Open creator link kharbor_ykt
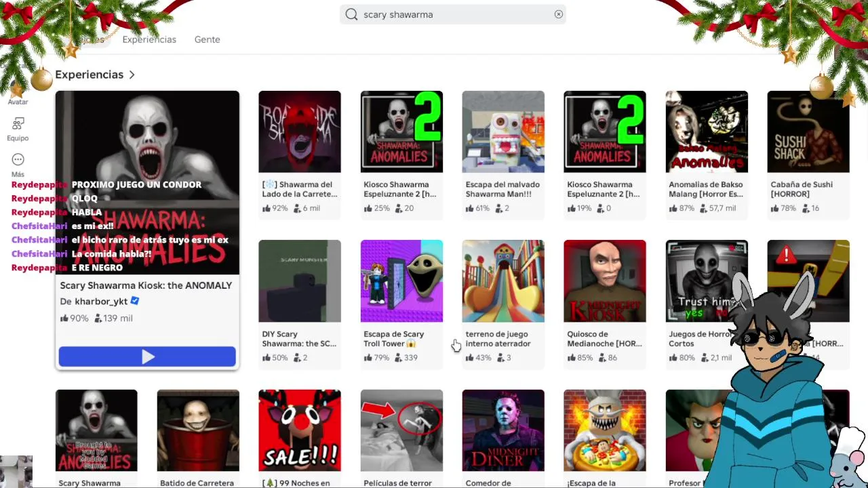This screenshot has height=488, width=868. tap(101, 301)
